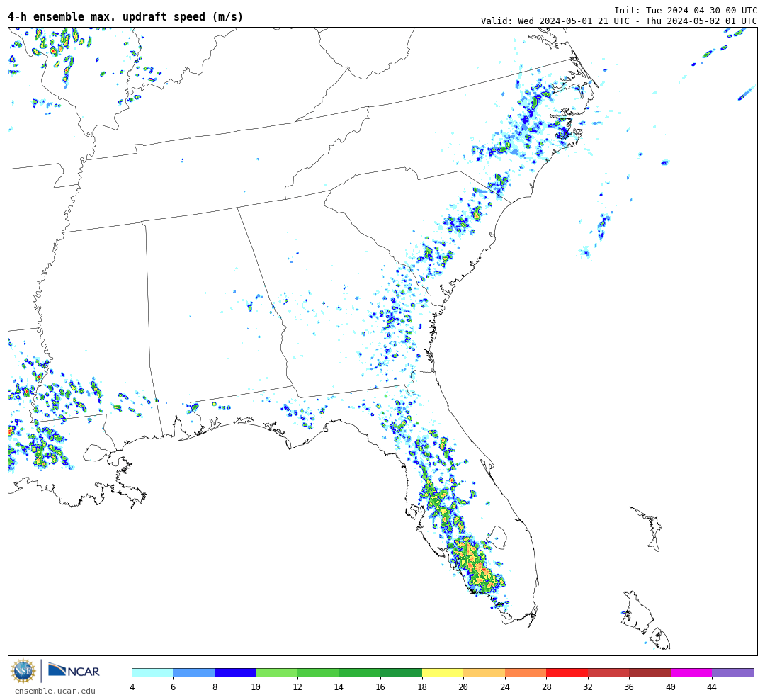The height and width of the screenshot is (700, 765).
Task: Click the colorbar label '10'
Action: pyautogui.click(x=256, y=687)
